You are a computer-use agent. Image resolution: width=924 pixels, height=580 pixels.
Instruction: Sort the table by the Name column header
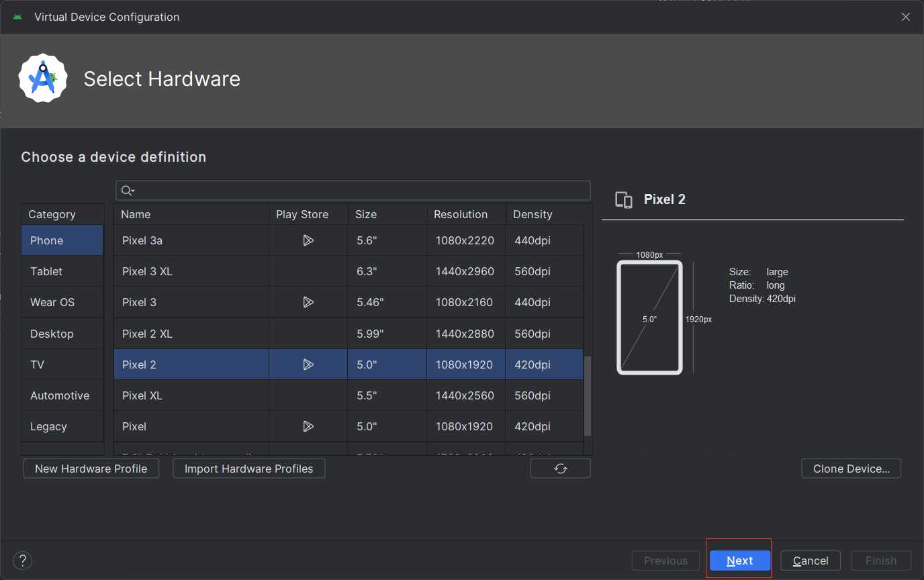(191, 214)
